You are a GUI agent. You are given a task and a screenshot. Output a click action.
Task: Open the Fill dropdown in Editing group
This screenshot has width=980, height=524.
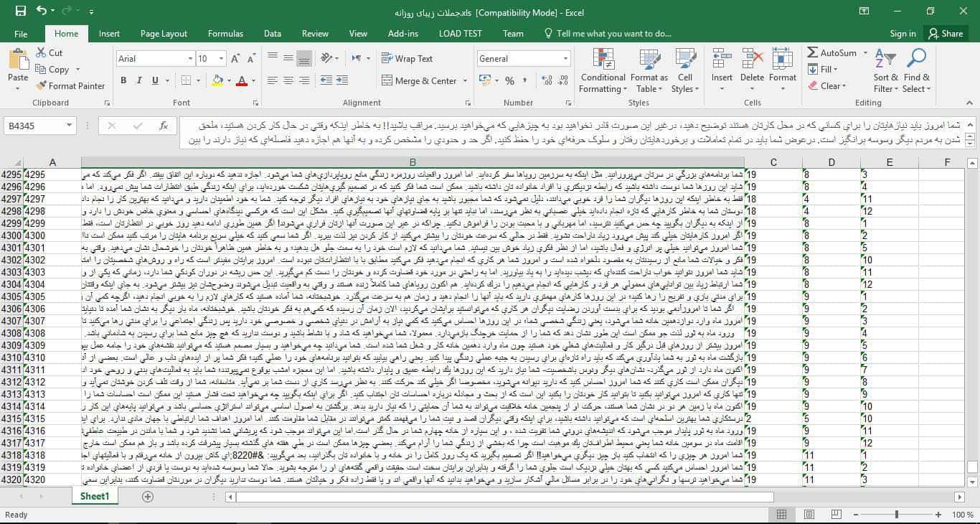pyautogui.click(x=823, y=70)
